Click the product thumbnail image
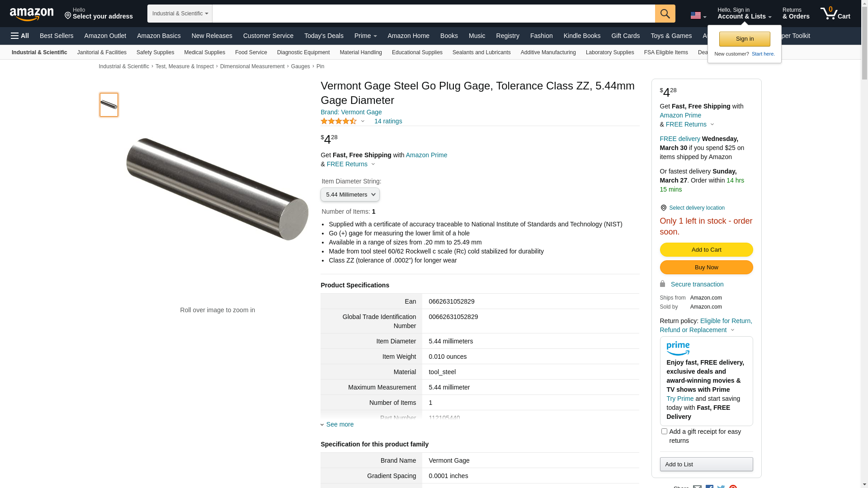868x488 pixels. 109,105
